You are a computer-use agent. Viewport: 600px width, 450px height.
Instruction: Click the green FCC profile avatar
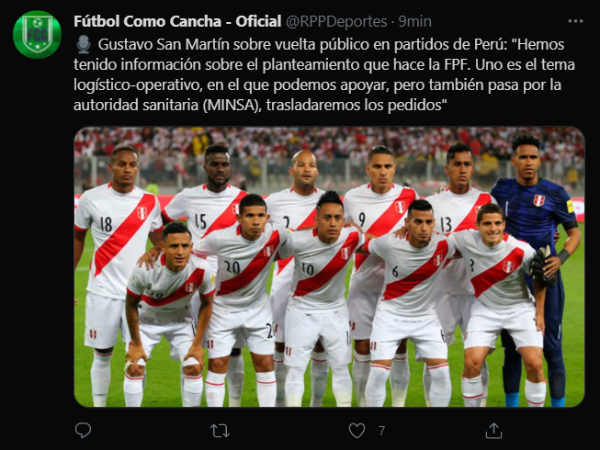(37, 34)
